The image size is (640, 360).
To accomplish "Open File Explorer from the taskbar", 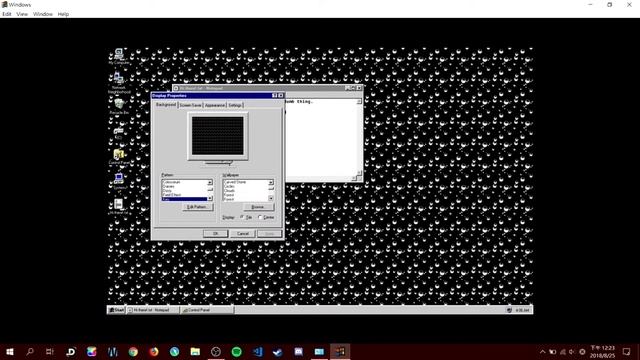I will click(195, 351).
